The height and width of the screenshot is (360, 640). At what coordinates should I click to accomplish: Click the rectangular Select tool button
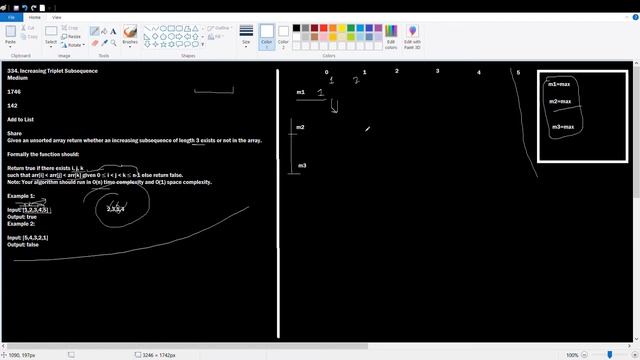click(x=51, y=31)
